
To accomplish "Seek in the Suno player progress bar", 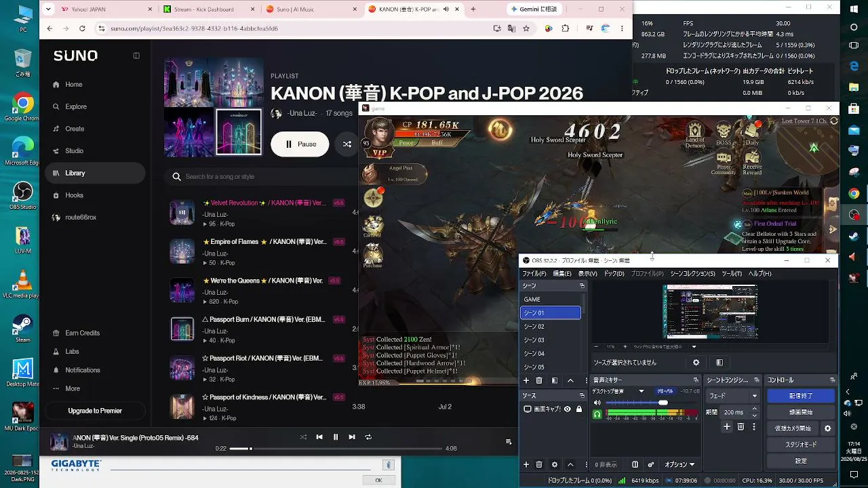I will [x=336, y=449].
